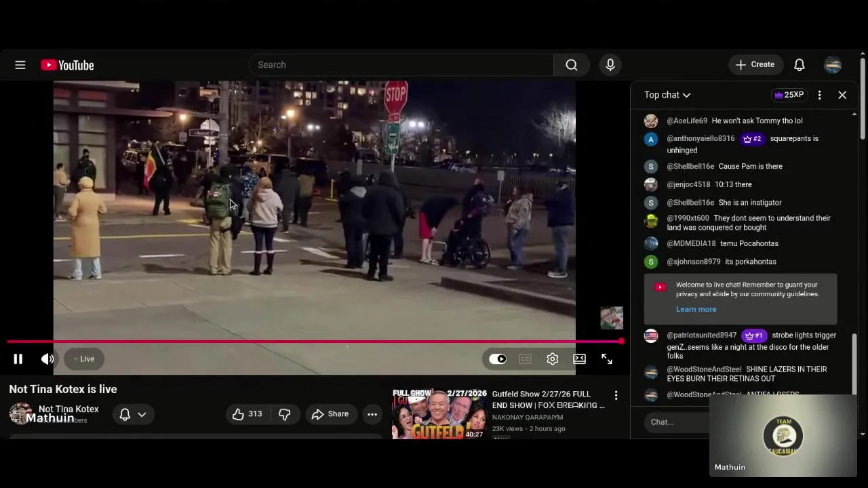Expand the Top chat dropdown

(667, 95)
